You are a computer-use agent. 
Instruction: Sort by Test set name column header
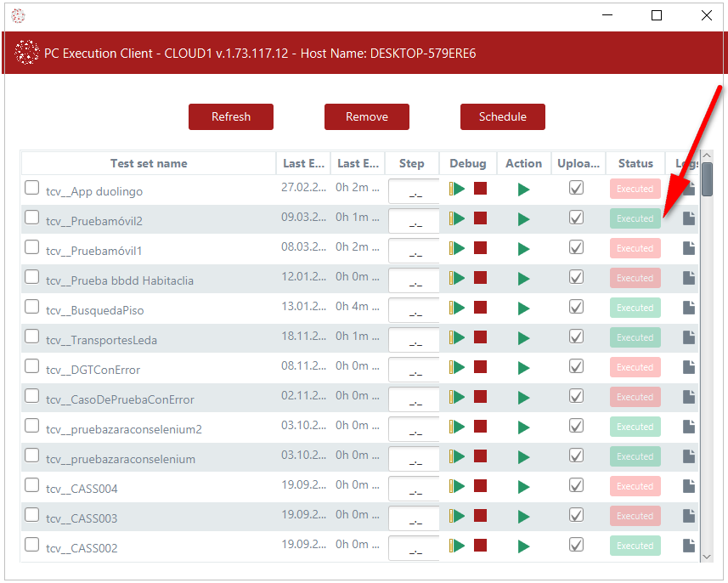pos(149,163)
